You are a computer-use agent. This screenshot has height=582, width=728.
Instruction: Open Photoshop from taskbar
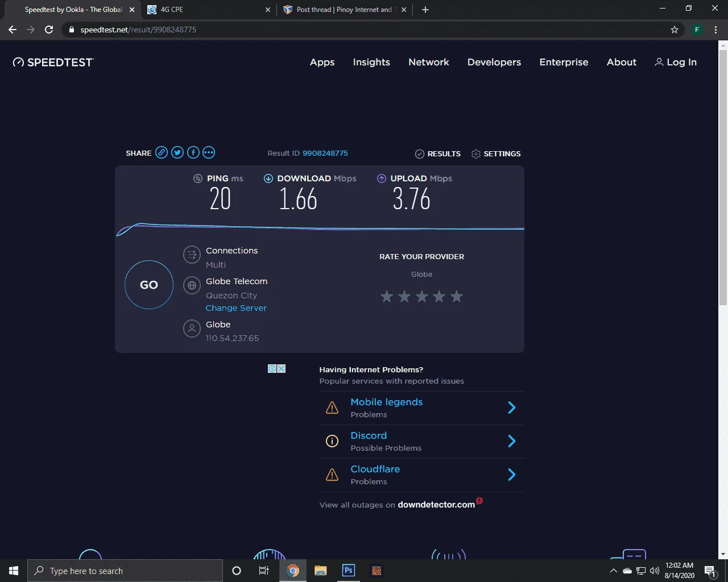point(349,571)
